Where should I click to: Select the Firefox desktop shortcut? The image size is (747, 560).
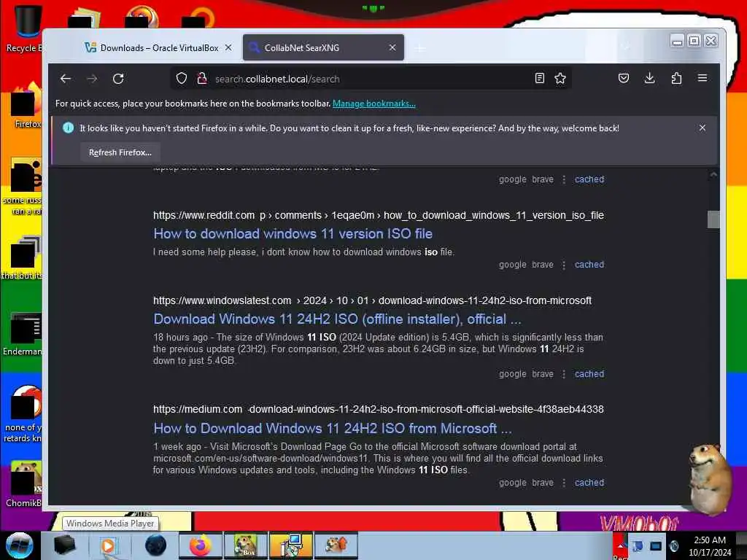[x=26, y=106]
